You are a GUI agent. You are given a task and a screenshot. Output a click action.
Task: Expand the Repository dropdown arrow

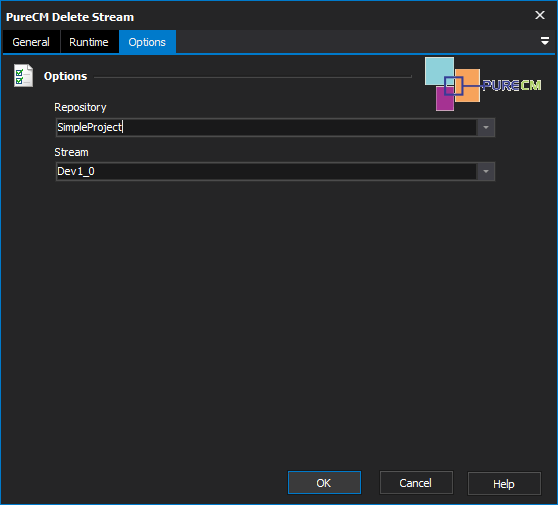(486, 127)
